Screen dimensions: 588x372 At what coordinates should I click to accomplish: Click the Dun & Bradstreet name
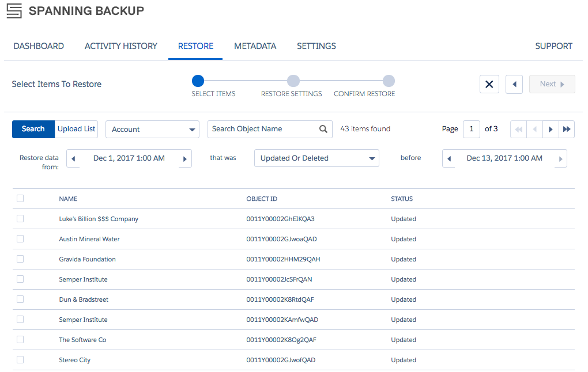tap(84, 299)
